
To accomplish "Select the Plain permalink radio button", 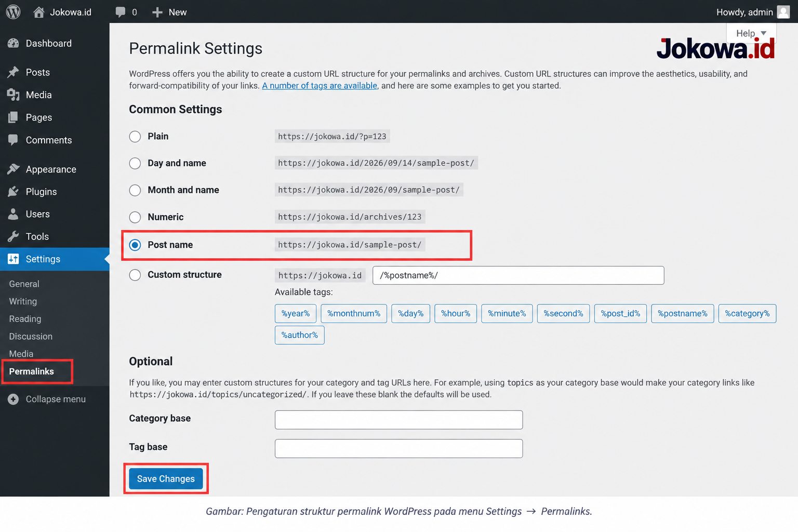I will coord(135,137).
